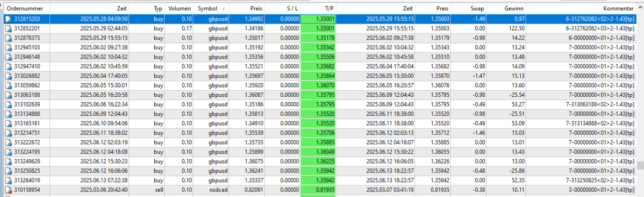Click the Gewinn value 53.27
Image resolution: width=644 pixels, height=197 pixels.
click(x=517, y=104)
